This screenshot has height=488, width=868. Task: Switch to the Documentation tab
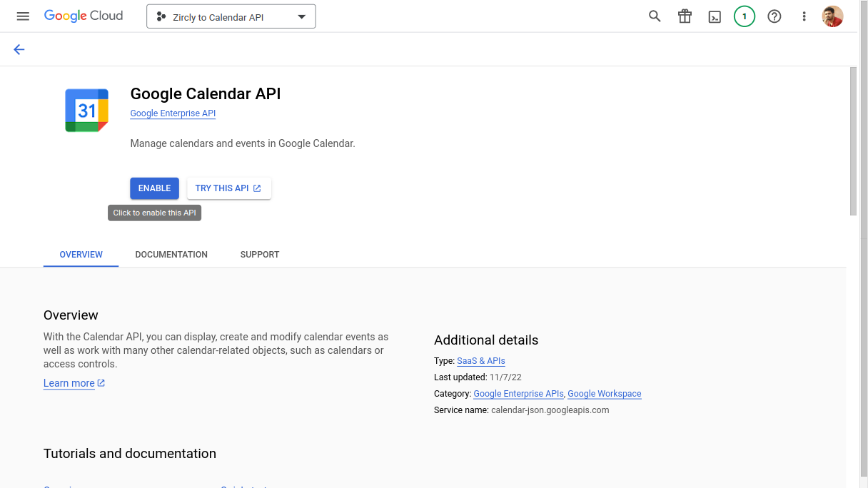[171, 255]
